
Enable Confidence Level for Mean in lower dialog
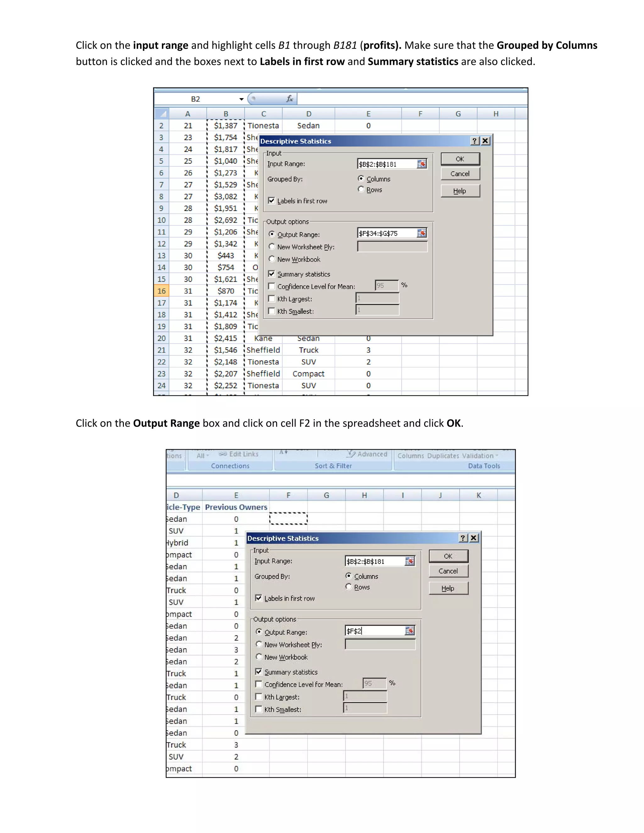click(259, 684)
